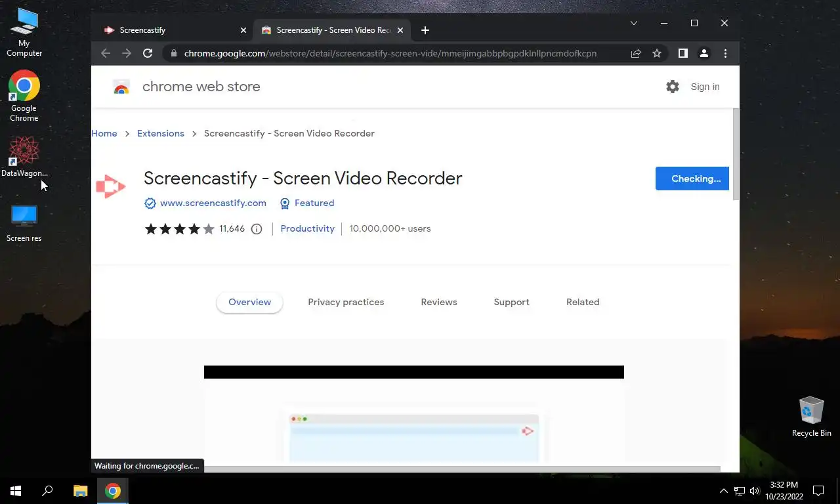Open the Productivity category link
840x504 pixels.
pos(307,229)
